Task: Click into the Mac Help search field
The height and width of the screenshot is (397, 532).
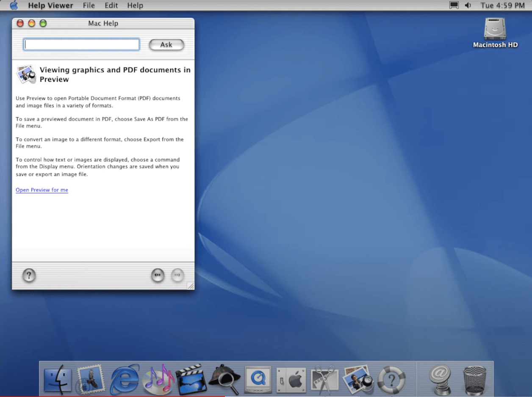Action: tap(81, 44)
